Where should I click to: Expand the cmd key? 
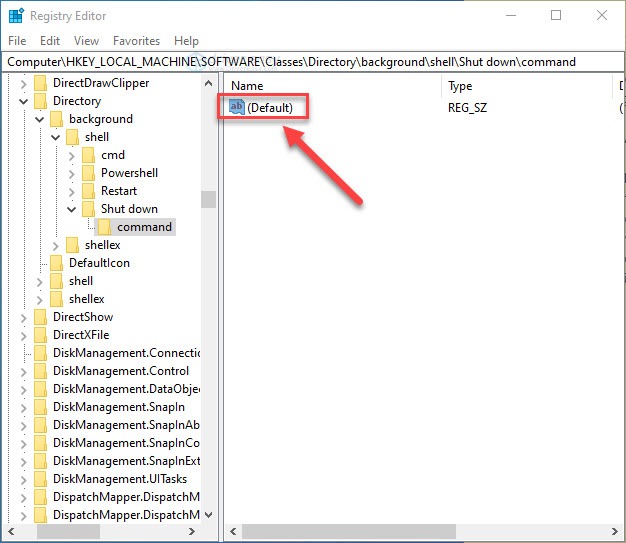[71, 156]
